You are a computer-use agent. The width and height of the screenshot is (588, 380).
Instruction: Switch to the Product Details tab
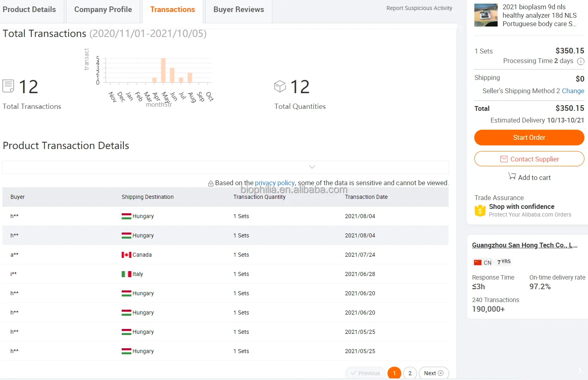[x=29, y=10]
